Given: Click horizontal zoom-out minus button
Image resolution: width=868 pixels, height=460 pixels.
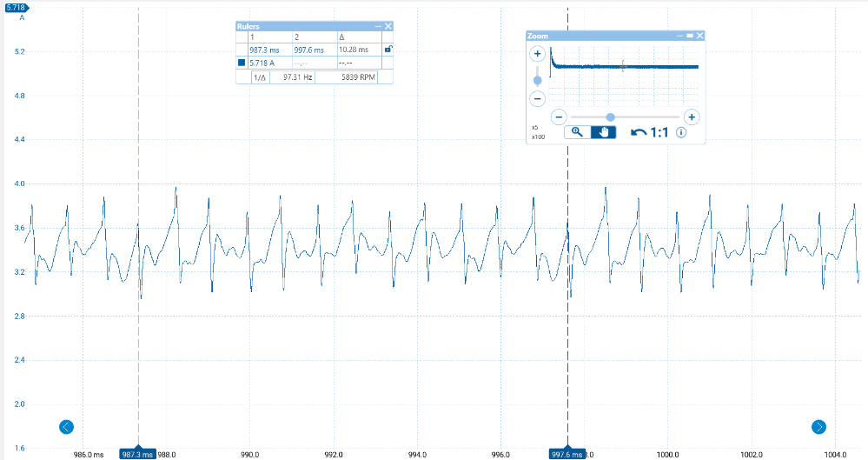Looking at the screenshot, I should point(560,117).
